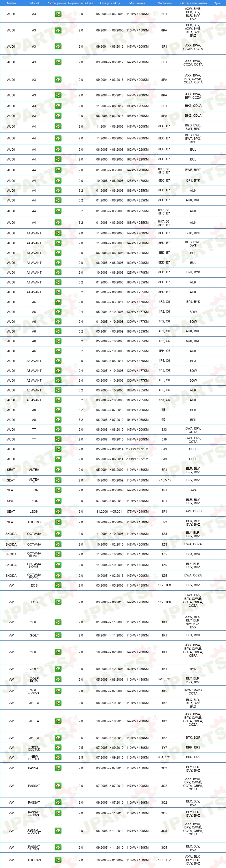
Task: Click the 1K5 body code cell
Action: coord(164,691)
